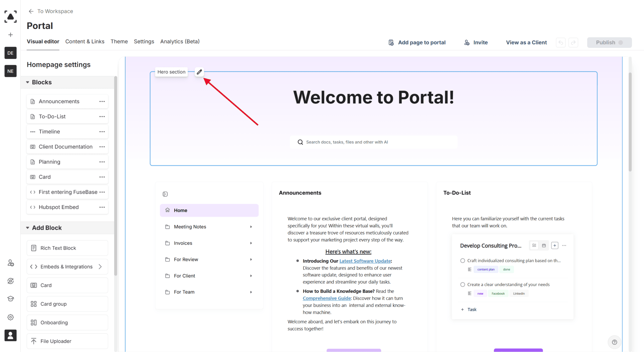The width and height of the screenshot is (644, 352).
Task: Expand the Meeting Notes folder
Action: [251, 226]
